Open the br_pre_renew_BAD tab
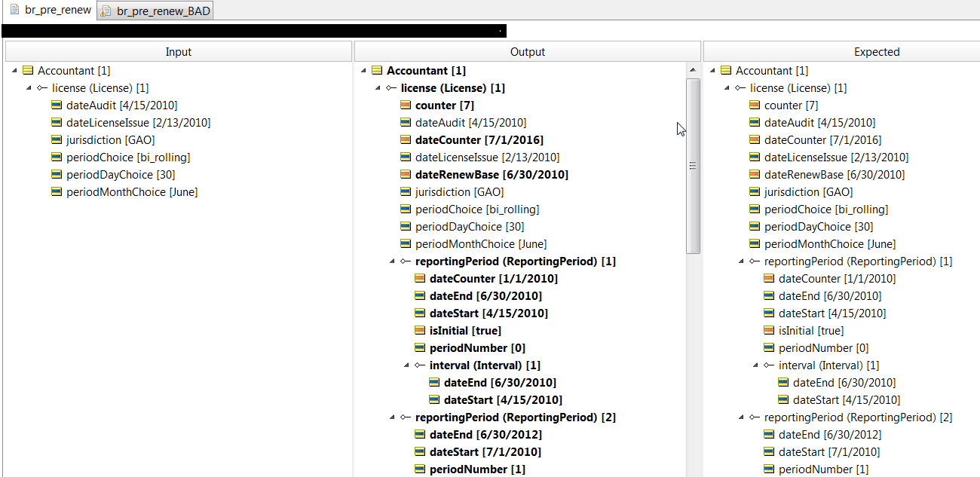Viewport: 980px width, 477px height. pyautogui.click(x=155, y=11)
